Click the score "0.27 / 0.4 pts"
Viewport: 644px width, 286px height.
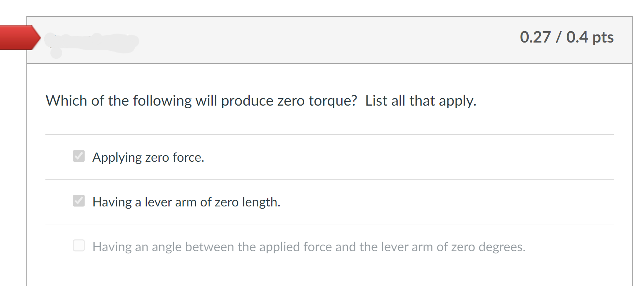(567, 37)
